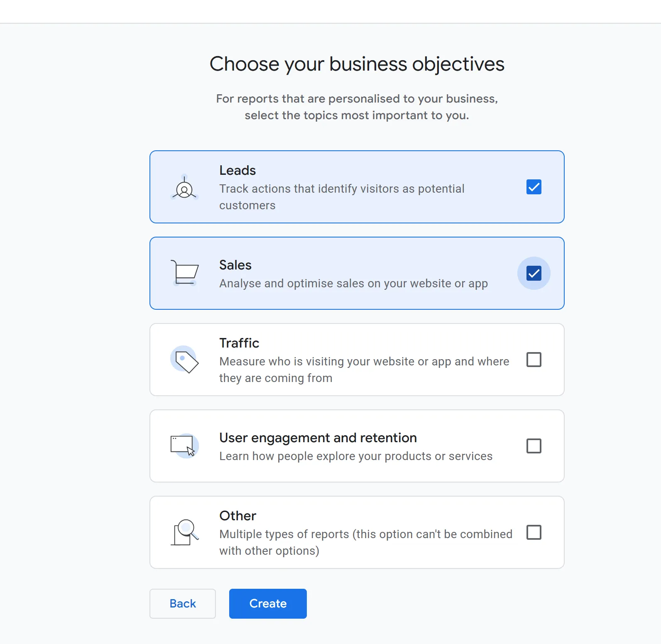The image size is (661, 644).
Task: Uncheck the Leads objective checkbox
Action: (534, 187)
